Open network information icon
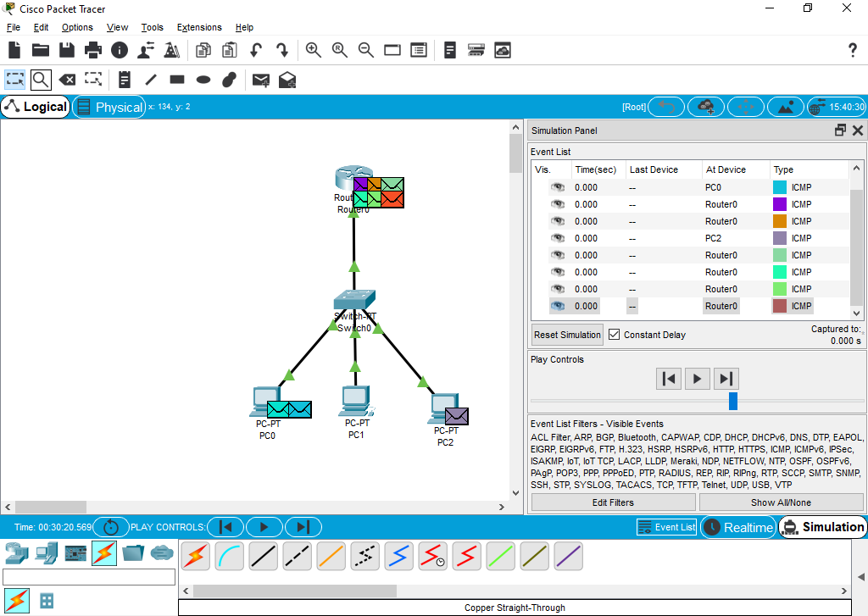 [120, 50]
